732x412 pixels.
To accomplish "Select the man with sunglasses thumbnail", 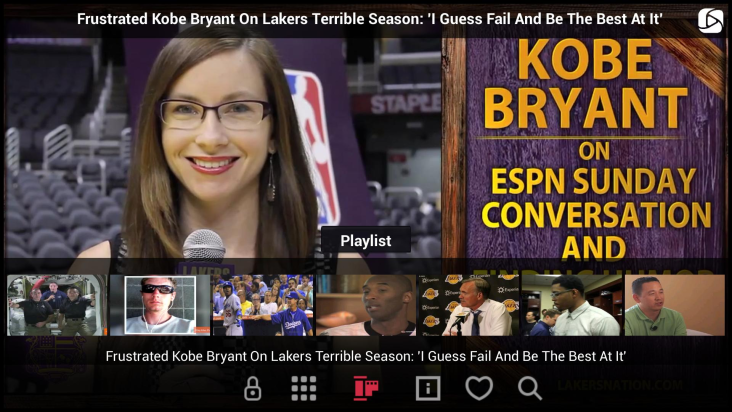I will (160, 305).
